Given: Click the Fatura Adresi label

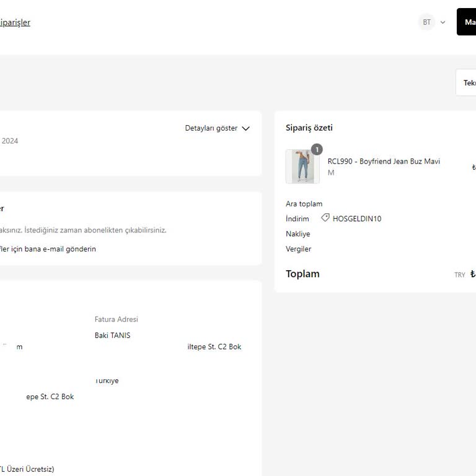Looking at the screenshot, I should coord(116,319).
